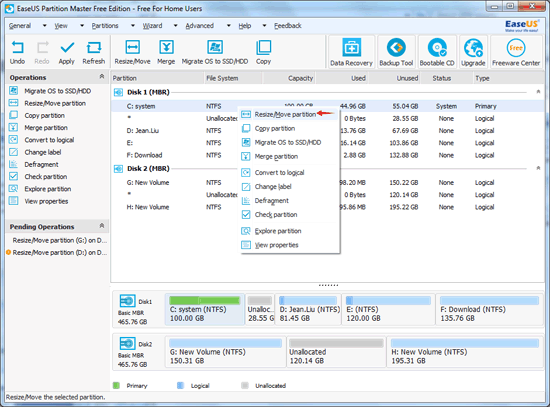Click the H: New Volume disk map block
The image size is (550, 407).
[x=465, y=352]
